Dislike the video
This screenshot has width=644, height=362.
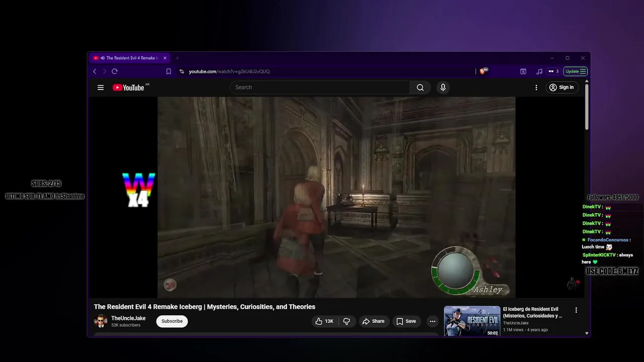(347, 321)
